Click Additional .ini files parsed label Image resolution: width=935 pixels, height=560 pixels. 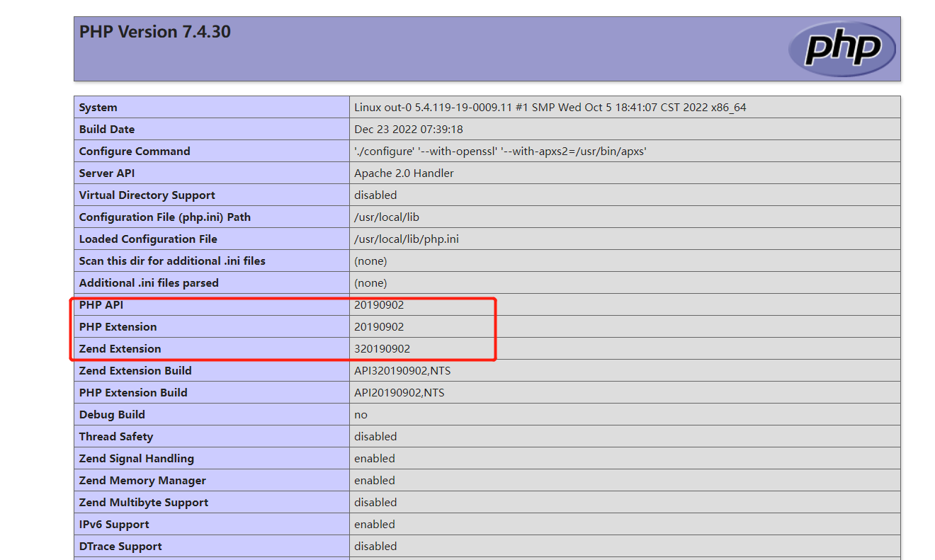click(x=149, y=283)
